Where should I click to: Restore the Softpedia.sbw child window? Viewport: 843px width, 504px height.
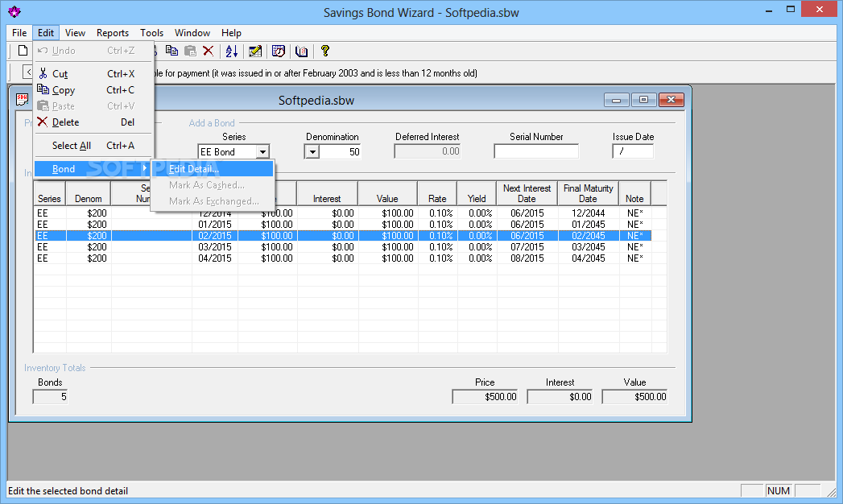coord(643,100)
